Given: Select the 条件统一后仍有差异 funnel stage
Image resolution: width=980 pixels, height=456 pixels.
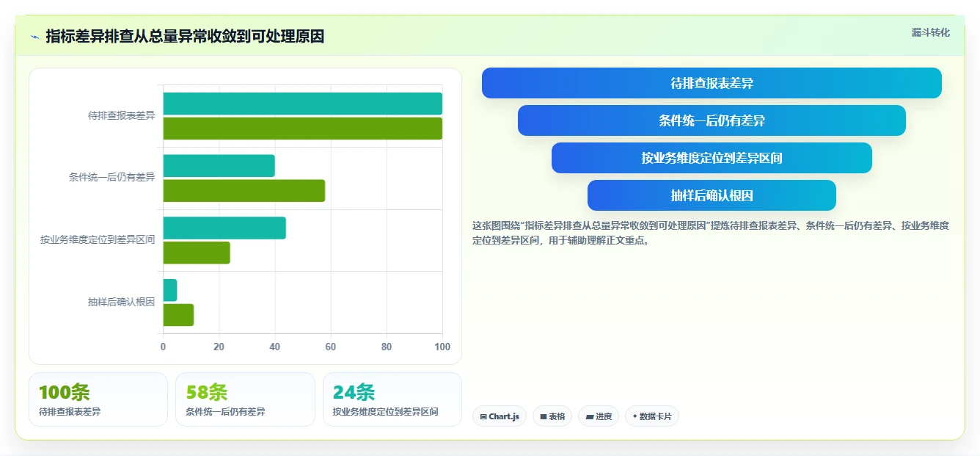Looking at the screenshot, I should click(712, 120).
